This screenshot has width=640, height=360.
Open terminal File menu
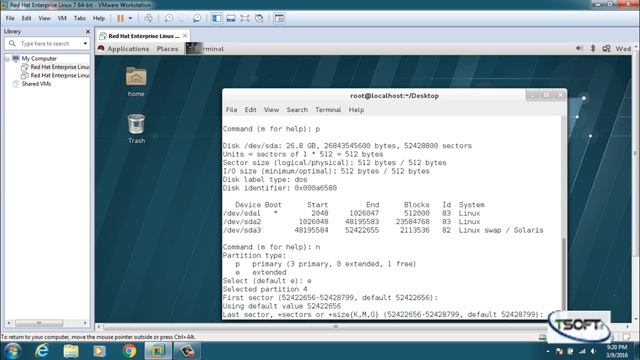(231, 110)
